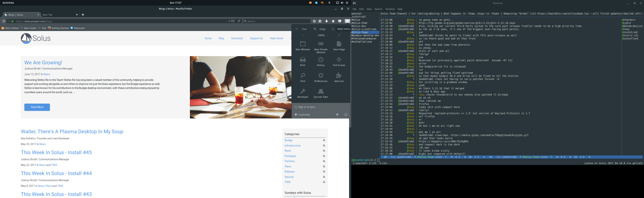
Task: Go to the Home page icon
Action: pos(333,21)
